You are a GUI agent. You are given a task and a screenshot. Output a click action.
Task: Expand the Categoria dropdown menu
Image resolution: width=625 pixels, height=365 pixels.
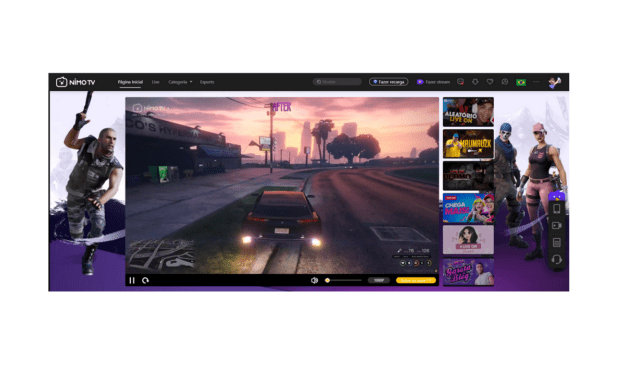point(180,82)
